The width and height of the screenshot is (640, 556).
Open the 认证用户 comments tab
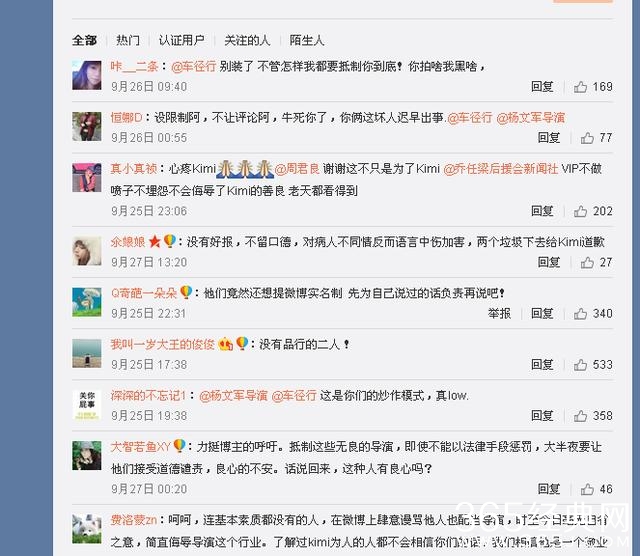point(182,40)
